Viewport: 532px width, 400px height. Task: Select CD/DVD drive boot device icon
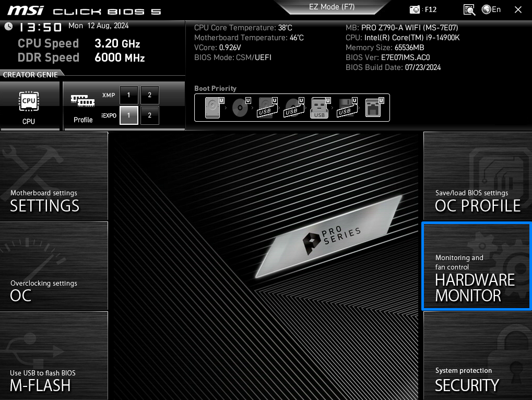point(241,108)
